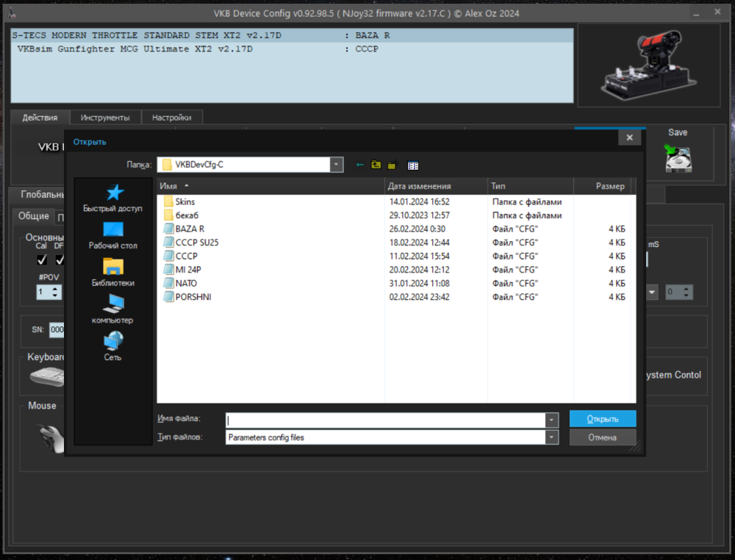Click the Mouse icon in main window
Screen dimensions: 735x560
click(x=51, y=438)
